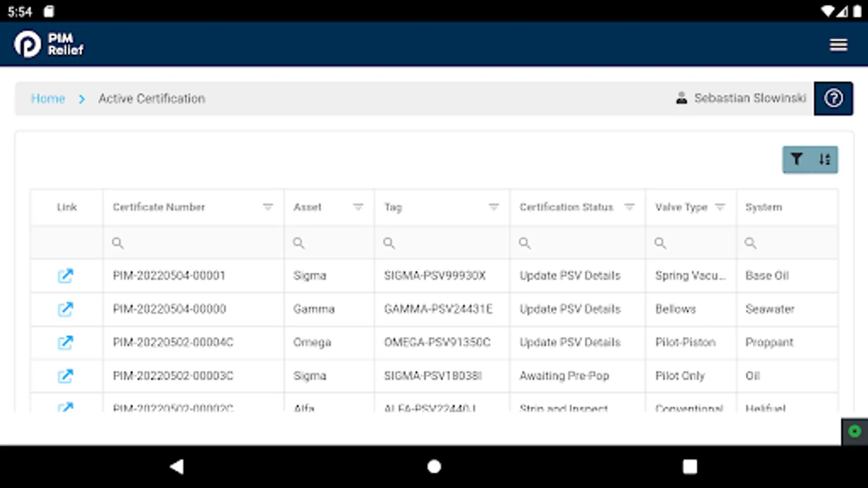Open filter menu on Certificate Number column
Image resolution: width=868 pixels, height=488 pixels.
[x=267, y=207]
